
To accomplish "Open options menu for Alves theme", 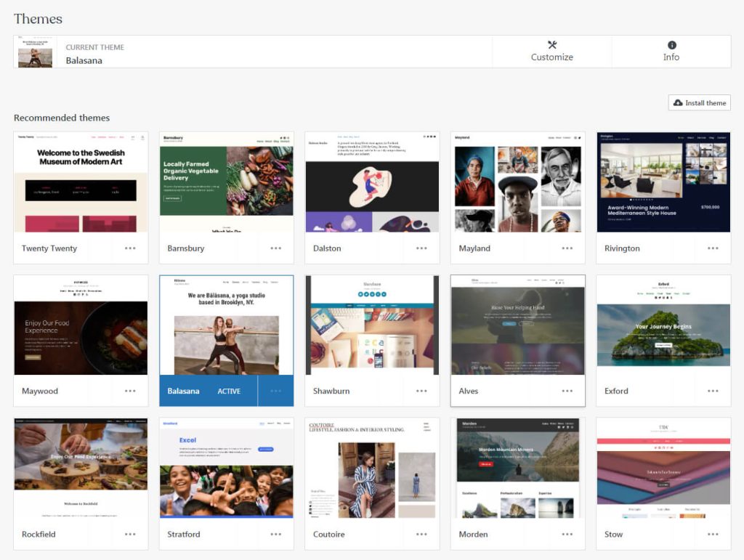I will 567,391.
